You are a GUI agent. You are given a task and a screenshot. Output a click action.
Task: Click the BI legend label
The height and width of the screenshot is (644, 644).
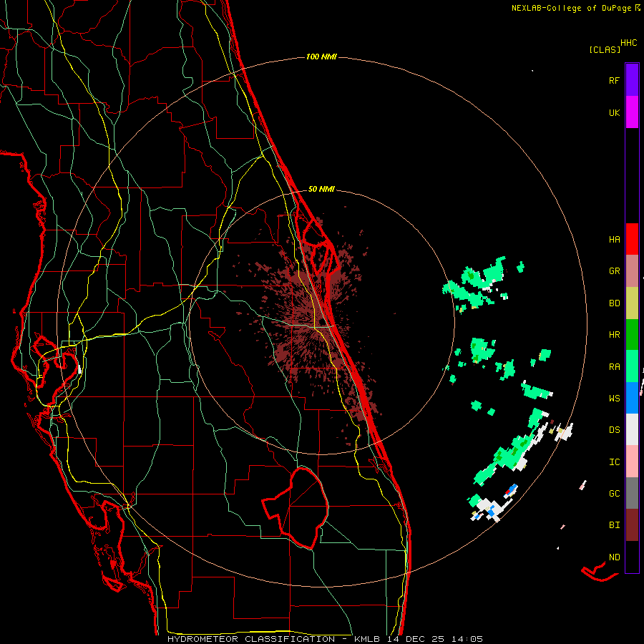(614, 525)
